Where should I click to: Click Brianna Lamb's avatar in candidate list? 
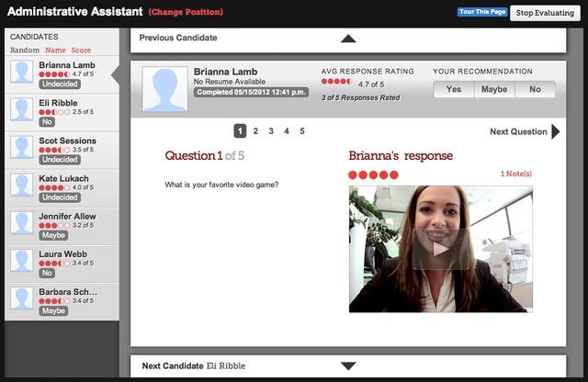tap(23, 73)
